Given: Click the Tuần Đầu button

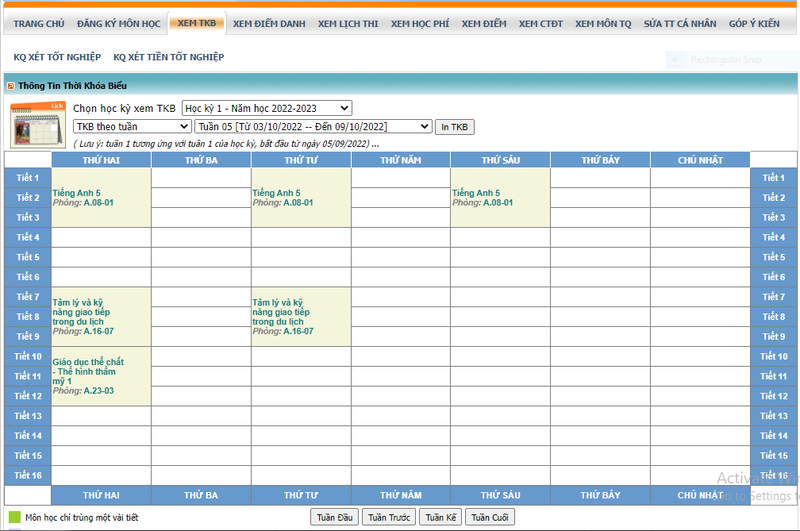Looking at the screenshot, I should [334, 517].
